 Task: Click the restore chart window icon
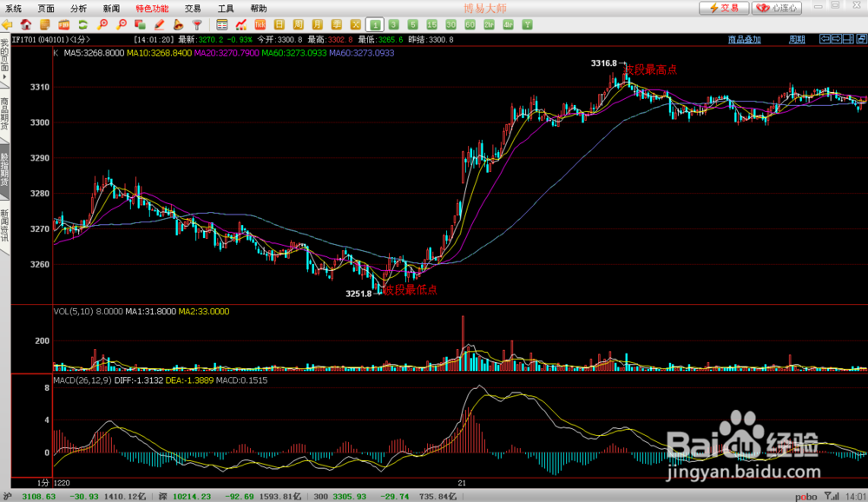[861, 39]
